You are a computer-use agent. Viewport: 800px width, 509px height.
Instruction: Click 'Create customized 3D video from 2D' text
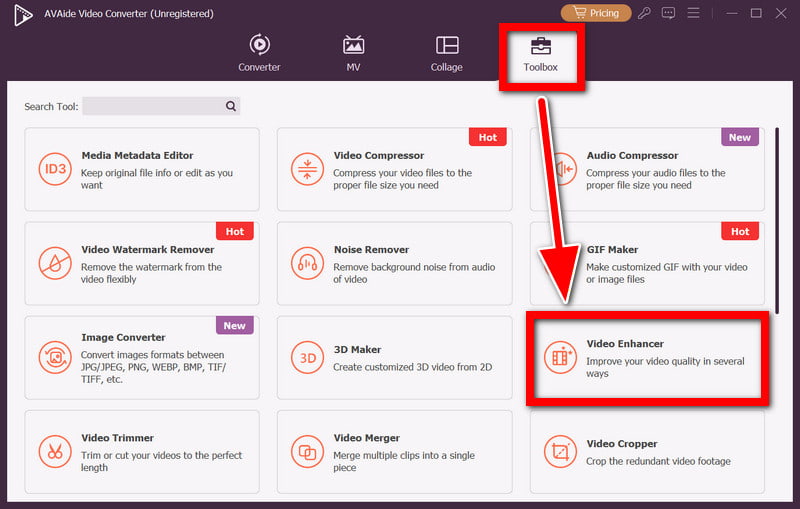pos(413,367)
